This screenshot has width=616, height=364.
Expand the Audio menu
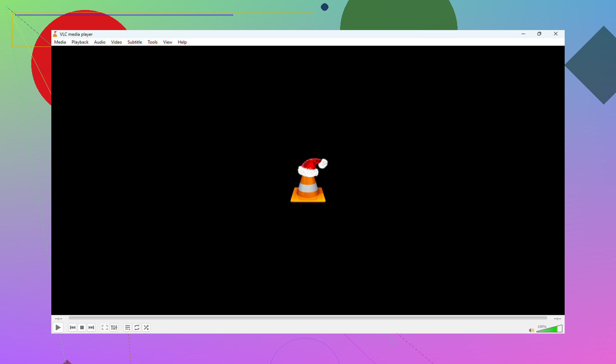tap(100, 42)
